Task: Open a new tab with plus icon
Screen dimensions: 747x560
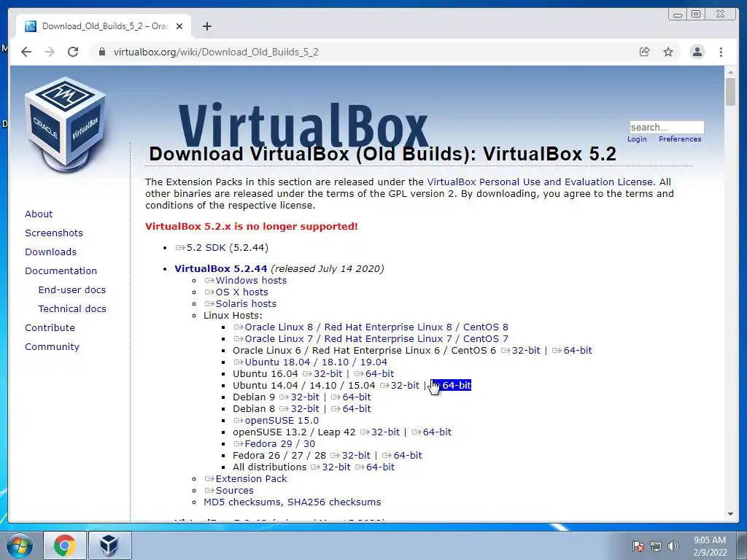Action: [x=206, y=26]
